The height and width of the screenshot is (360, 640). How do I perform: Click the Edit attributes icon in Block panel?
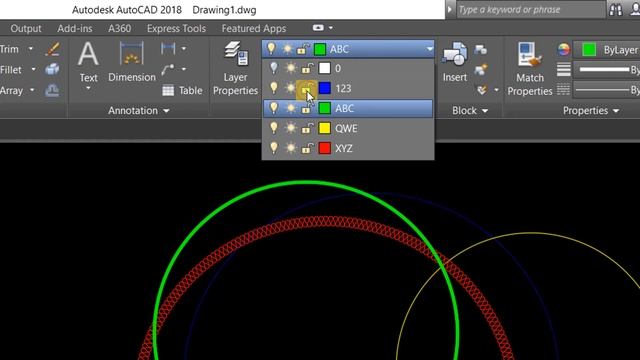pos(482,90)
